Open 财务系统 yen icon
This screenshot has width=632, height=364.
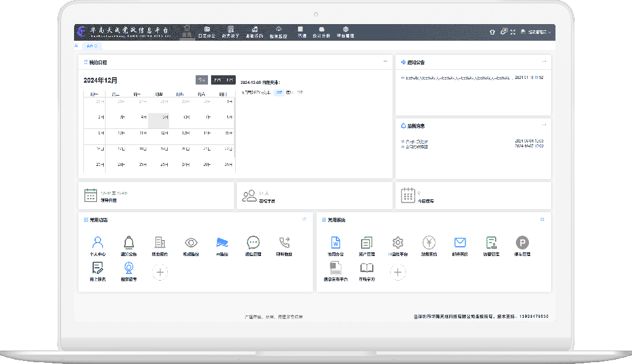[429, 242]
